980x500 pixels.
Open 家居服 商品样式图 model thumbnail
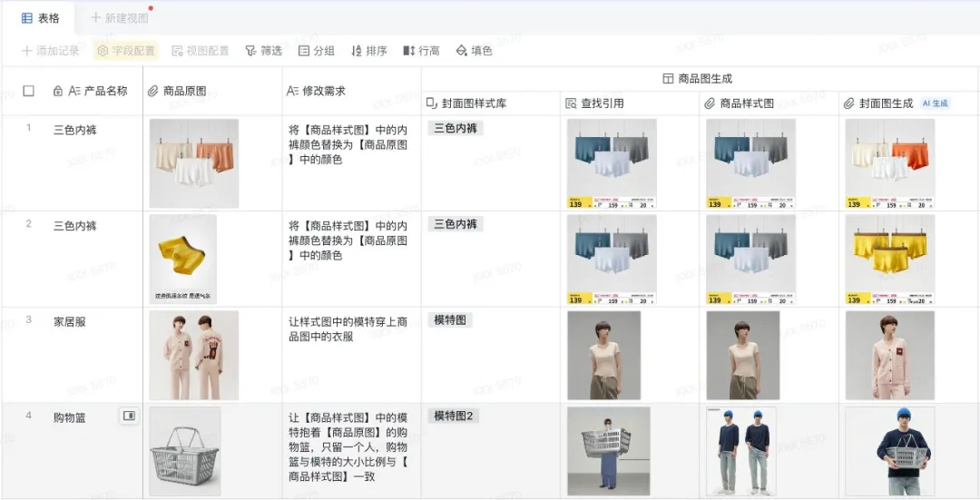tap(743, 355)
